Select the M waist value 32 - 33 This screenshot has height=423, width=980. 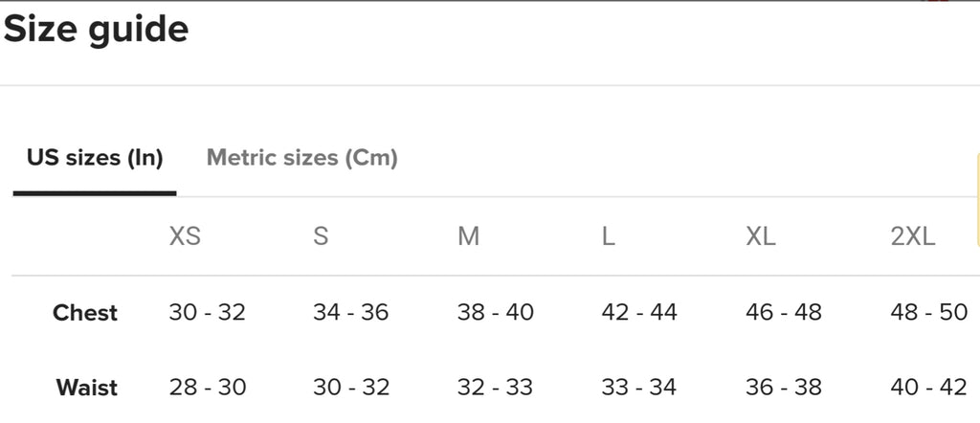pos(495,388)
